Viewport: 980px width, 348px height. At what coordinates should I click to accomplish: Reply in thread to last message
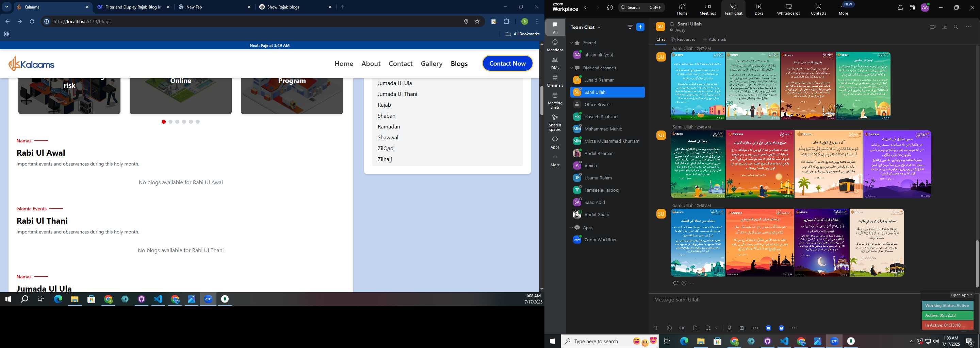[675, 283]
